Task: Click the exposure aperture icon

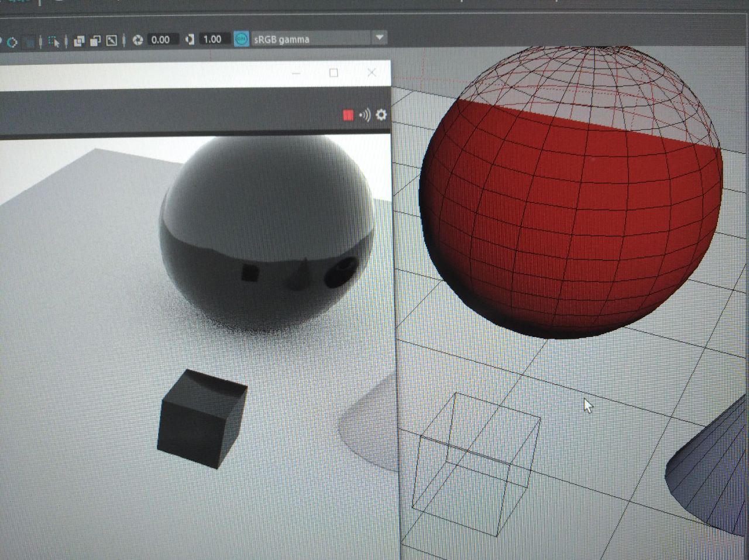Action: [x=138, y=40]
